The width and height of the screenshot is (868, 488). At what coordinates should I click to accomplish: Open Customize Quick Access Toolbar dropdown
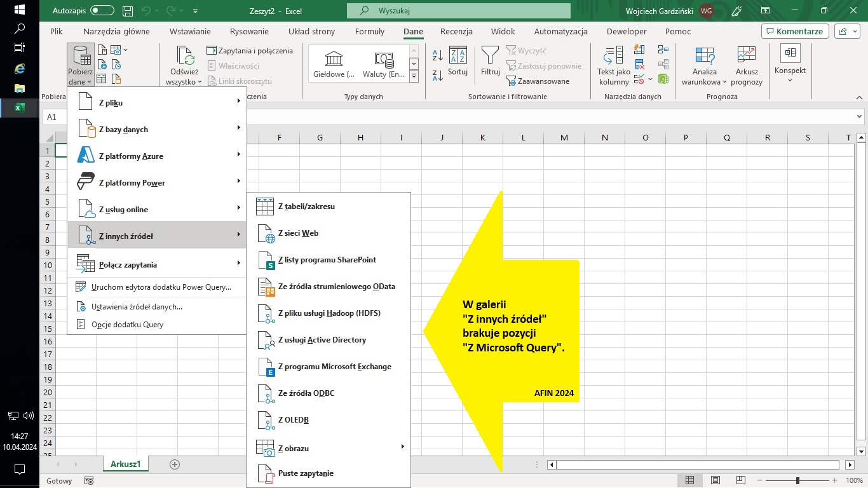(195, 11)
